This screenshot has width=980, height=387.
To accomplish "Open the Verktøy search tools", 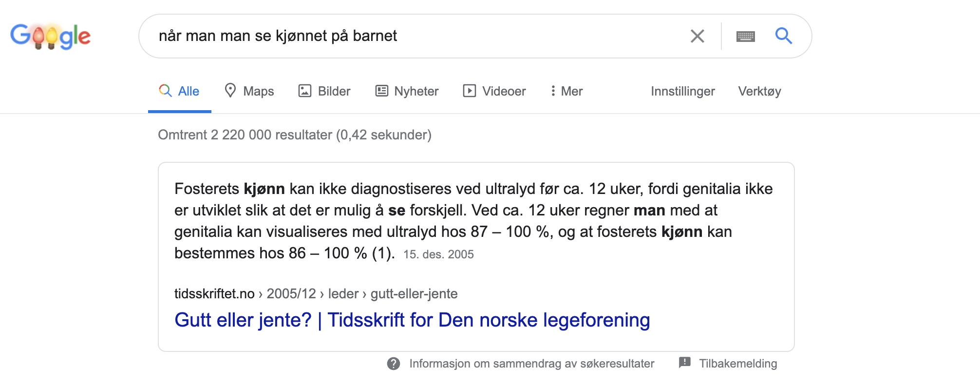I will (x=759, y=91).
